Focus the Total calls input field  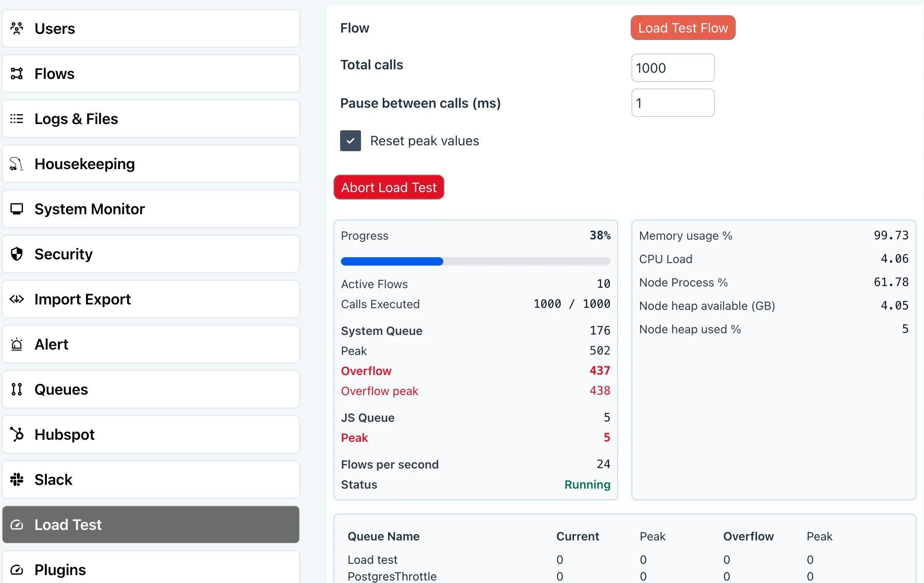[673, 68]
